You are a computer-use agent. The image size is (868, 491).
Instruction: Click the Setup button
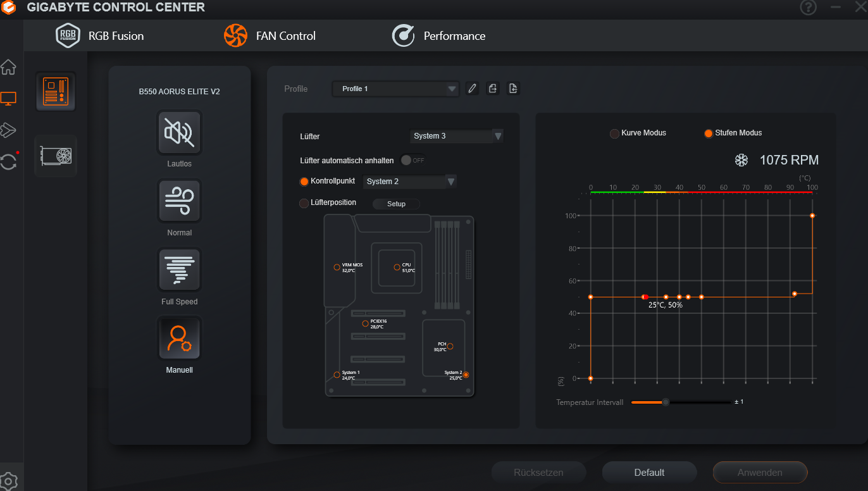396,204
